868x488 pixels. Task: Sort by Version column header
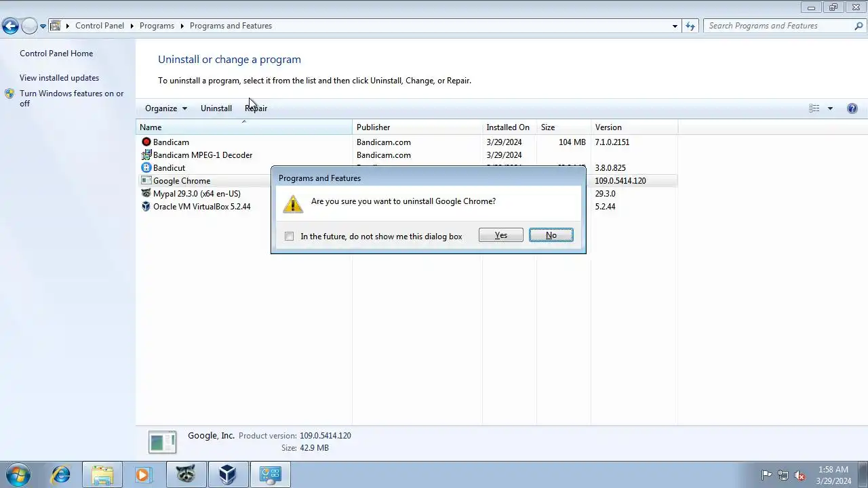(634, 127)
